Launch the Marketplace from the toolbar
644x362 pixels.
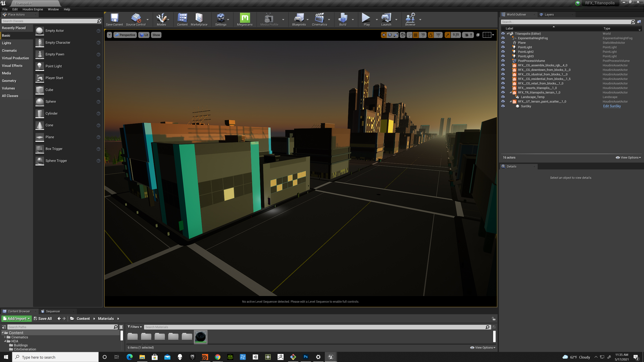[199, 19]
